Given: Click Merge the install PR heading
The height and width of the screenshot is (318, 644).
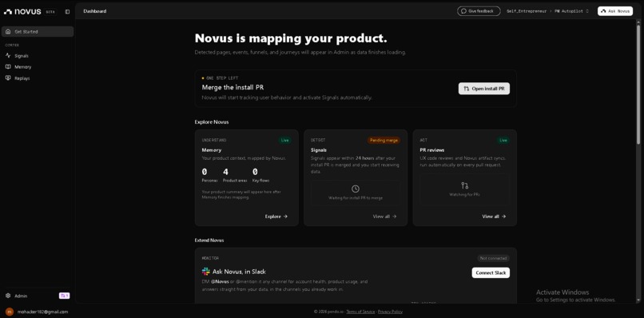Looking at the screenshot, I should [233, 88].
